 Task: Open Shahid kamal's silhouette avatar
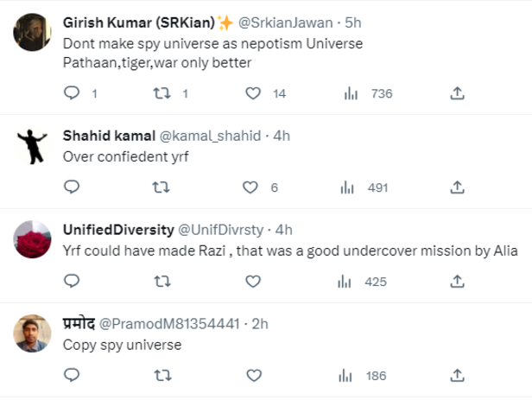(x=34, y=146)
